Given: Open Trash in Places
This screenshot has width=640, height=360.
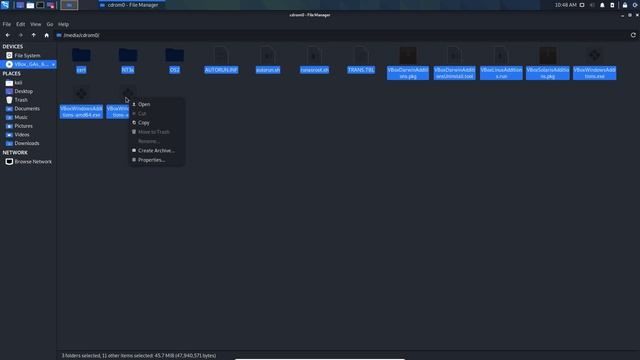Looking at the screenshot, I should click(28, 100).
